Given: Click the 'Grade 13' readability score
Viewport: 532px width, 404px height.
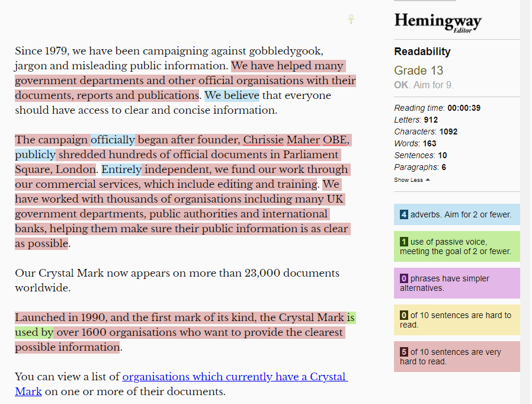Looking at the screenshot, I should 419,70.
